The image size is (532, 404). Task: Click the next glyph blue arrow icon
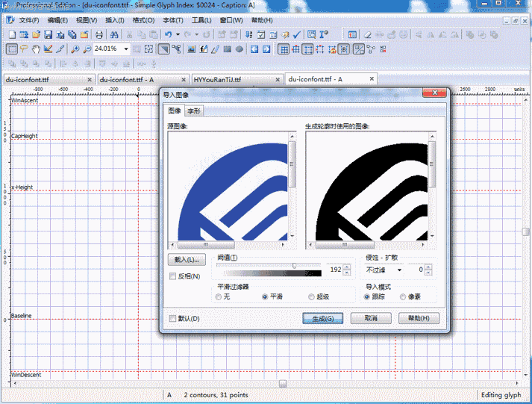pos(266,49)
